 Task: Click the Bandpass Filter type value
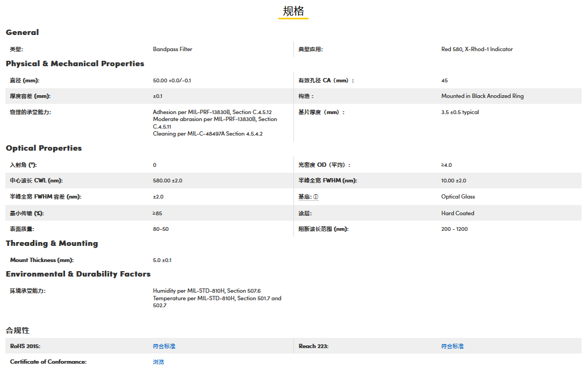(172, 49)
